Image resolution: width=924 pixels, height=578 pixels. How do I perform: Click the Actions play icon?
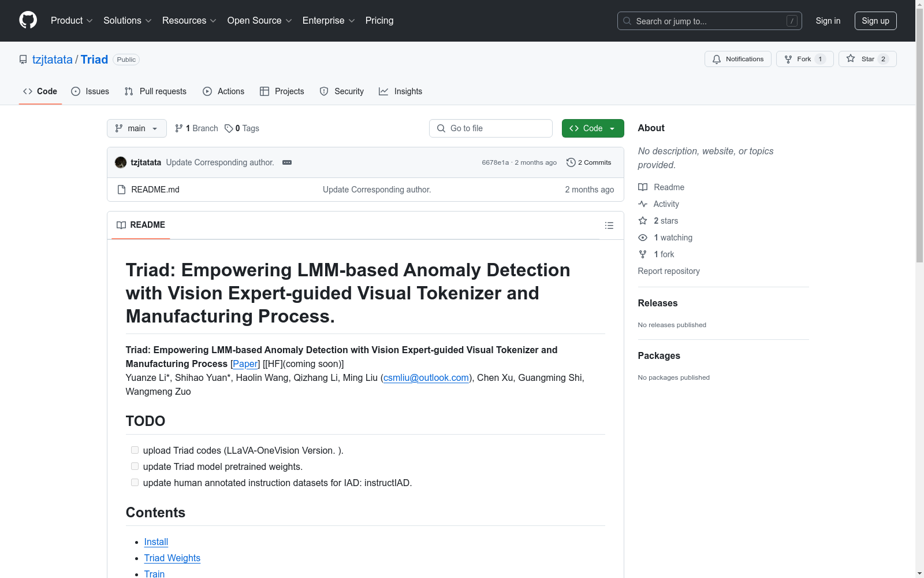tap(207, 91)
